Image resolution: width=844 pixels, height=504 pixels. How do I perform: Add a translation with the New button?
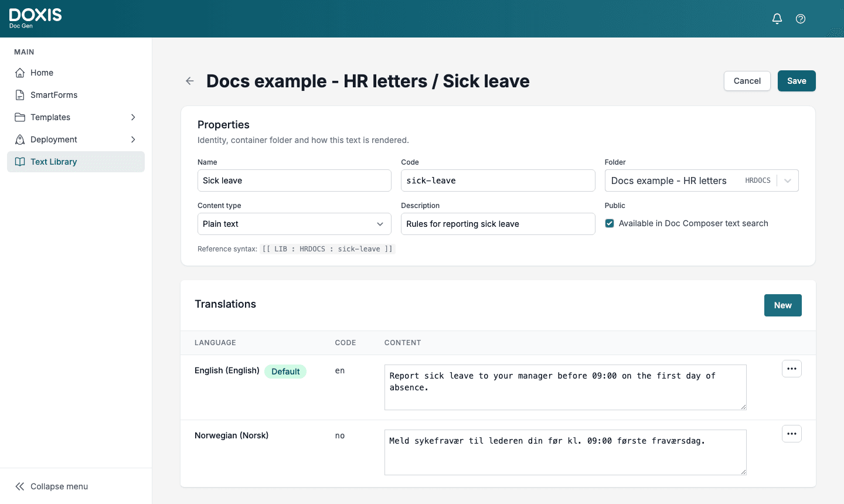[x=782, y=305]
